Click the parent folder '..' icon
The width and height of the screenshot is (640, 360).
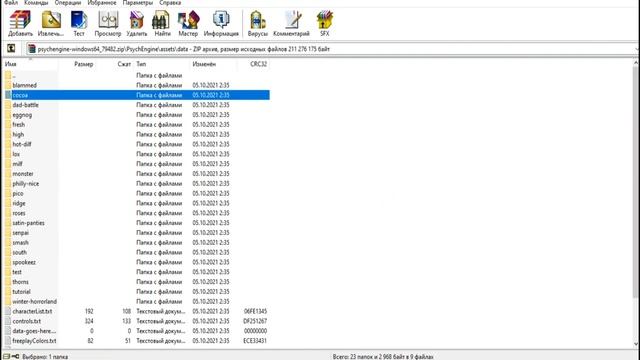[8, 76]
